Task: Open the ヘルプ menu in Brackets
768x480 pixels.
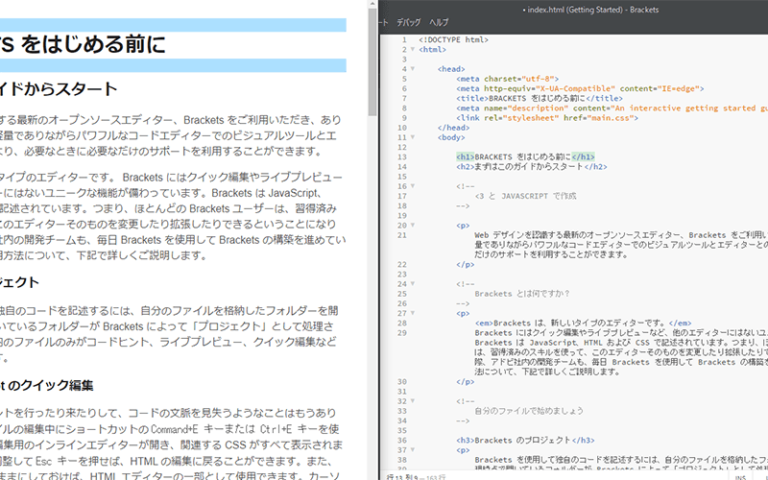Action: click(438, 22)
